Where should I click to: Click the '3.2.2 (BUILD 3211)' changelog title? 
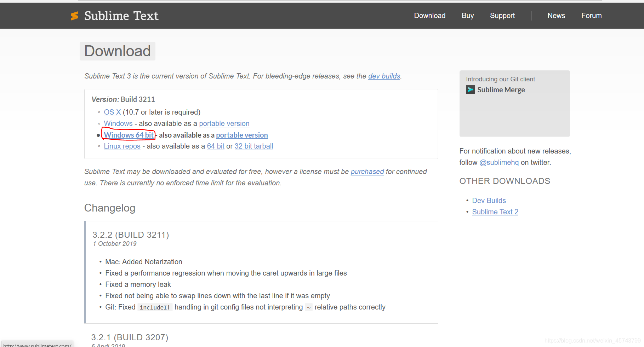click(131, 235)
